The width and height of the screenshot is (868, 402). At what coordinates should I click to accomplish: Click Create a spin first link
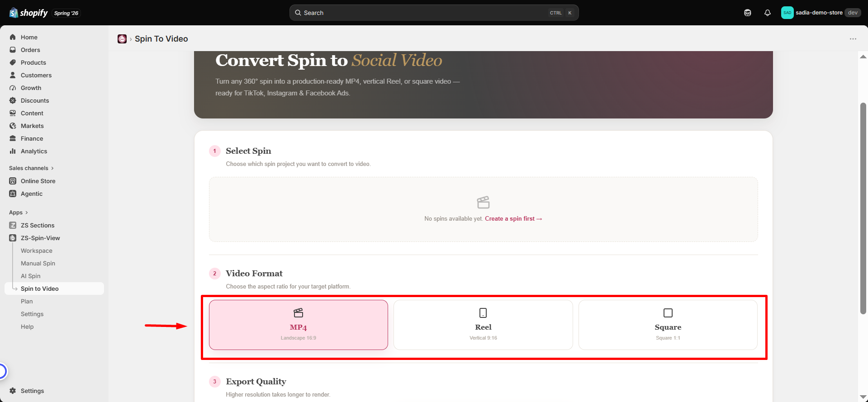point(513,218)
